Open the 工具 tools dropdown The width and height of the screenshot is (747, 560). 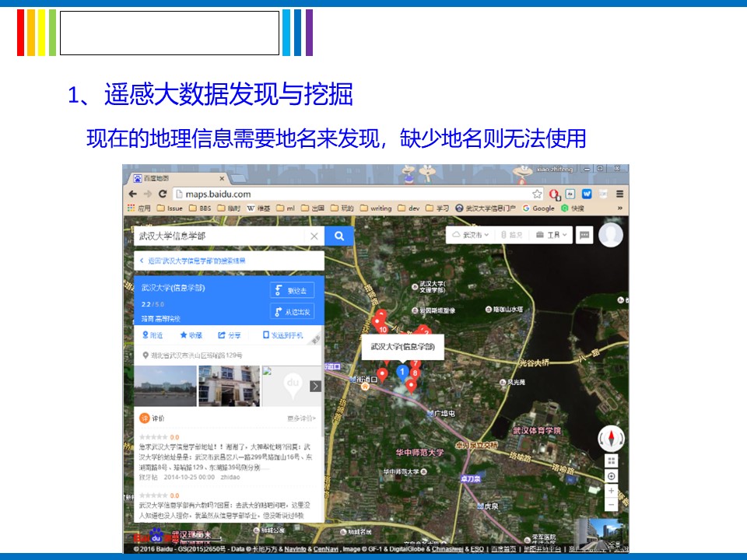(552, 235)
